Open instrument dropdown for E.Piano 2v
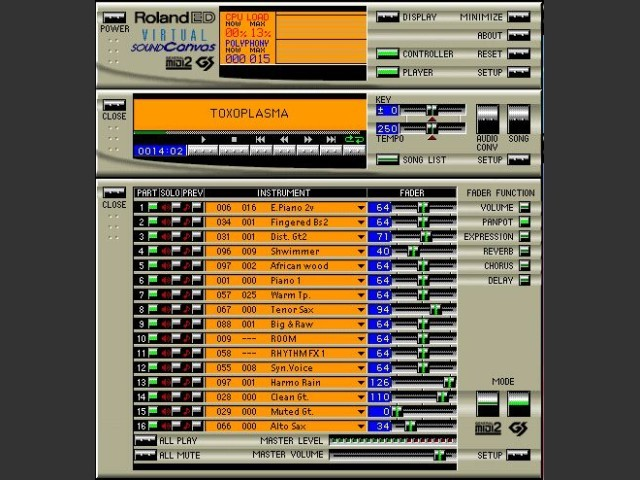 point(361,208)
